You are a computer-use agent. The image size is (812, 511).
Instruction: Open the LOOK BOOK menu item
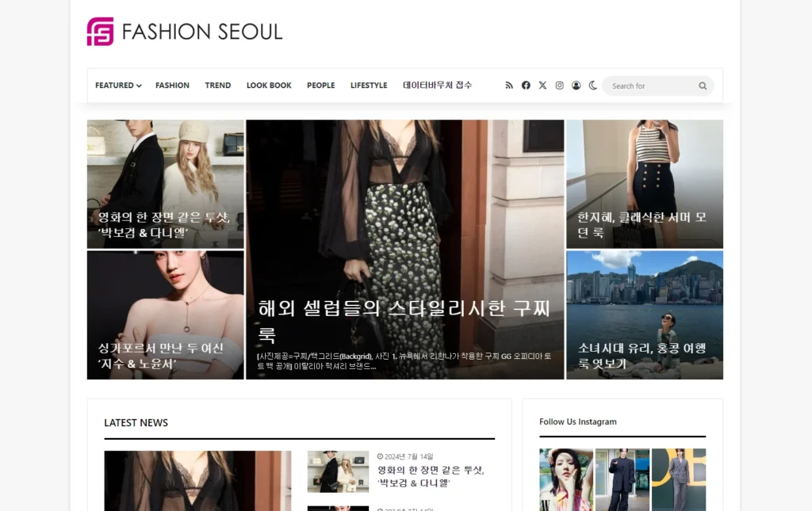269,86
